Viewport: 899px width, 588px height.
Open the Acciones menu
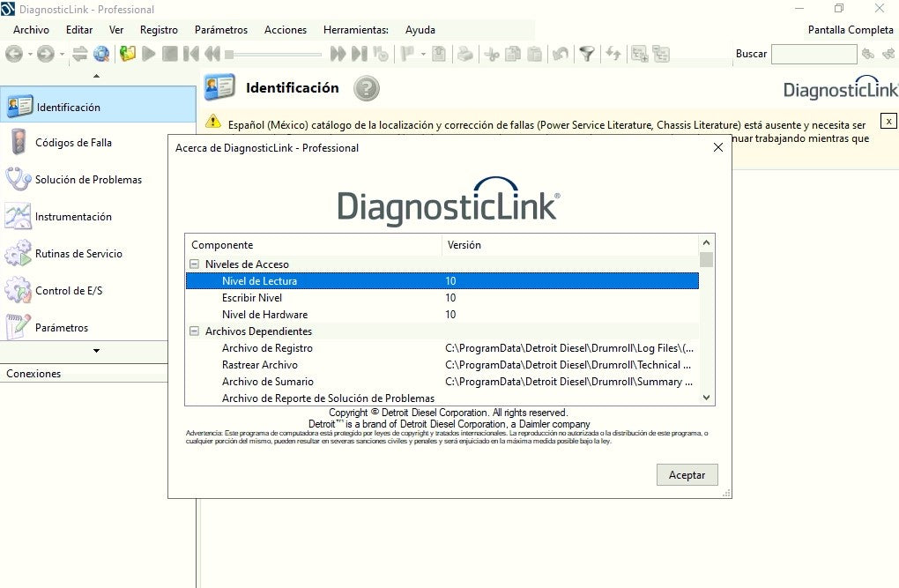point(286,30)
